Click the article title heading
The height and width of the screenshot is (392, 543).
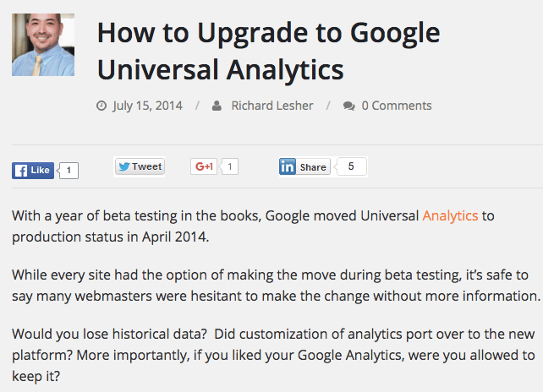(x=268, y=51)
